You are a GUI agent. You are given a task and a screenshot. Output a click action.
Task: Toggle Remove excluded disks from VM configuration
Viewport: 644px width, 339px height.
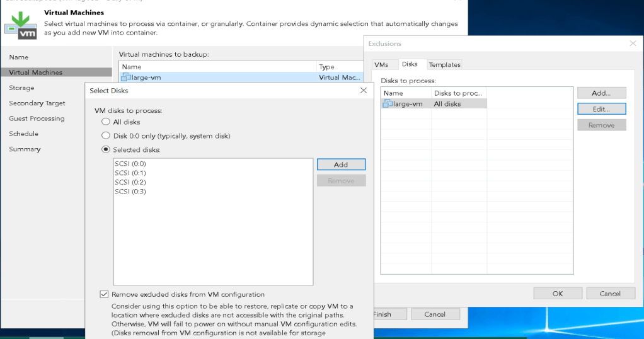coord(104,294)
